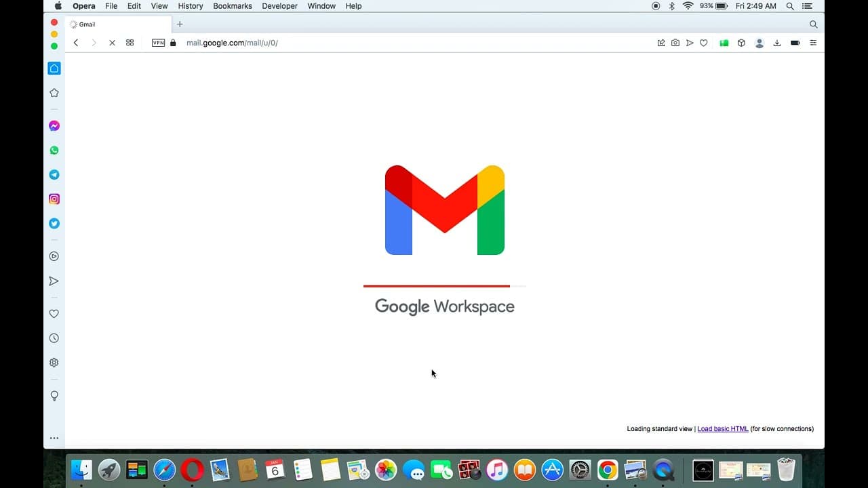
Task: Toggle the VPN badge in address bar
Action: pyautogui.click(x=158, y=43)
